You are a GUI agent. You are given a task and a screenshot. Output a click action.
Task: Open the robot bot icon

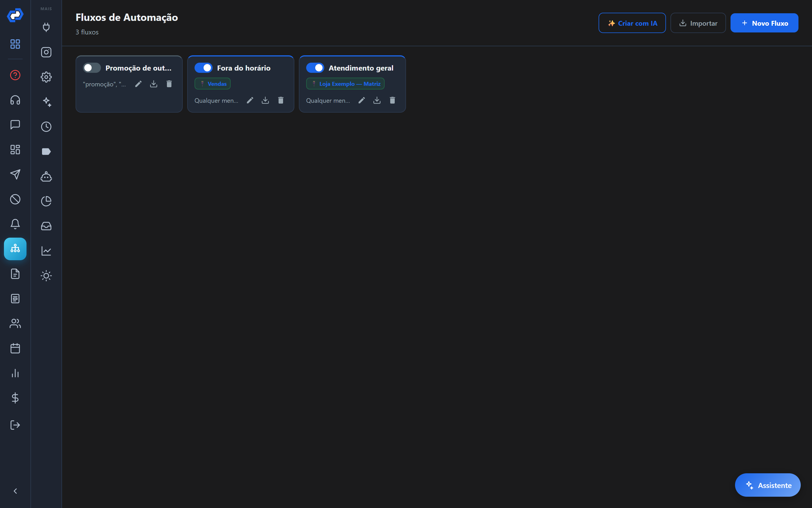click(46, 176)
